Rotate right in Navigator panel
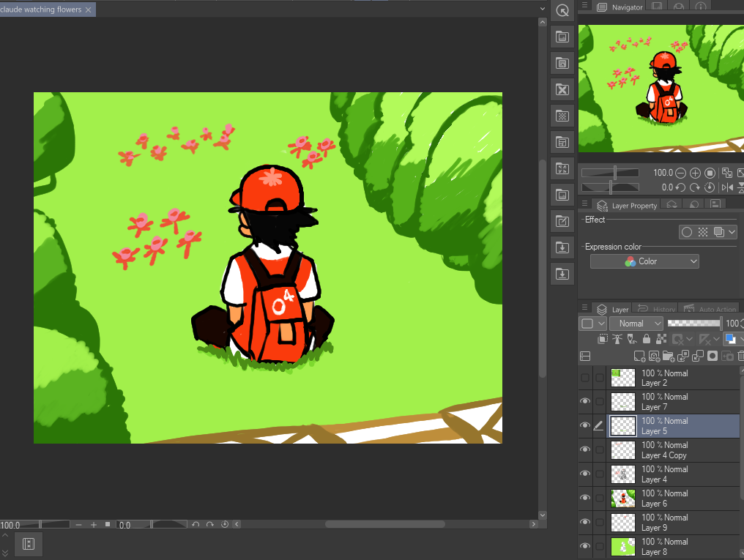Image resolution: width=744 pixels, height=560 pixels. pos(695,187)
